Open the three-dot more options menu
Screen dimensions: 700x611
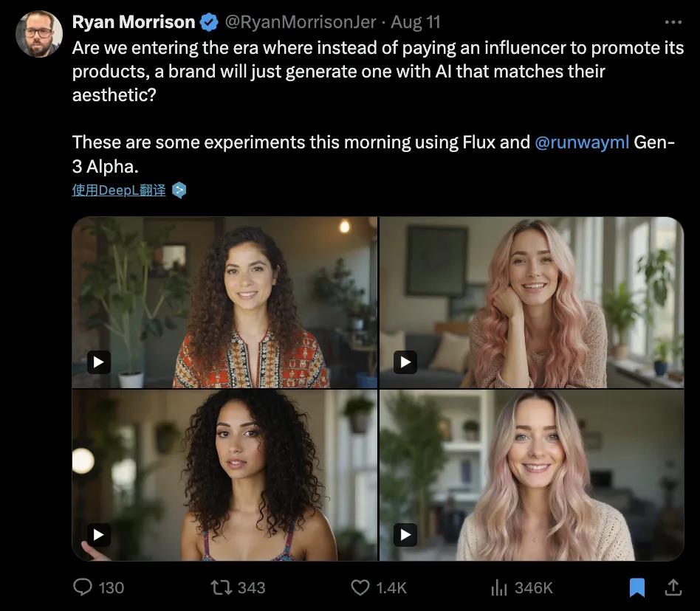673,23
